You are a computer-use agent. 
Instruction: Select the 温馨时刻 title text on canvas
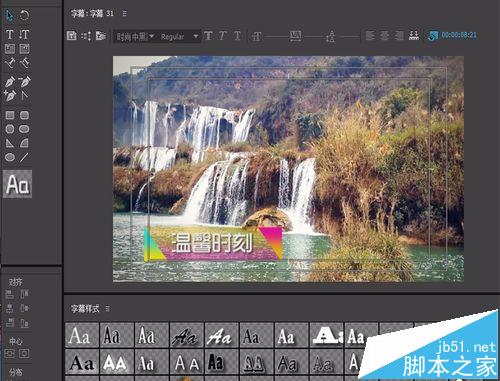(x=212, y=243)
